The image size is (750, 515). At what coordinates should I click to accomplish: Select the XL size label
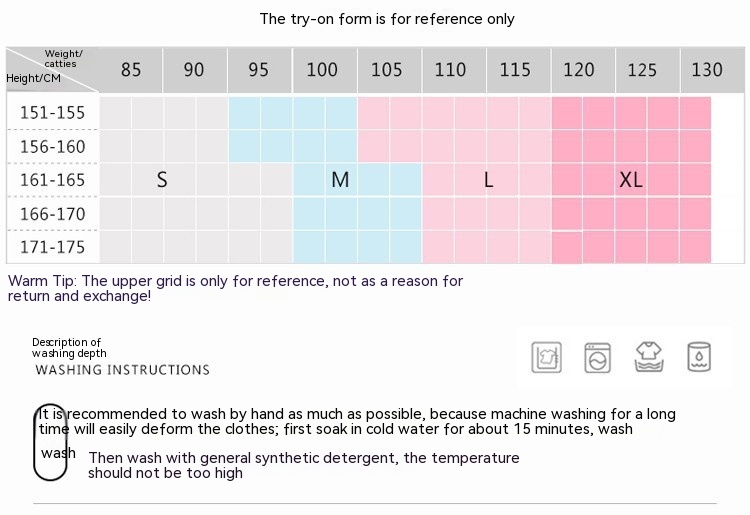[x=631, y=180]
